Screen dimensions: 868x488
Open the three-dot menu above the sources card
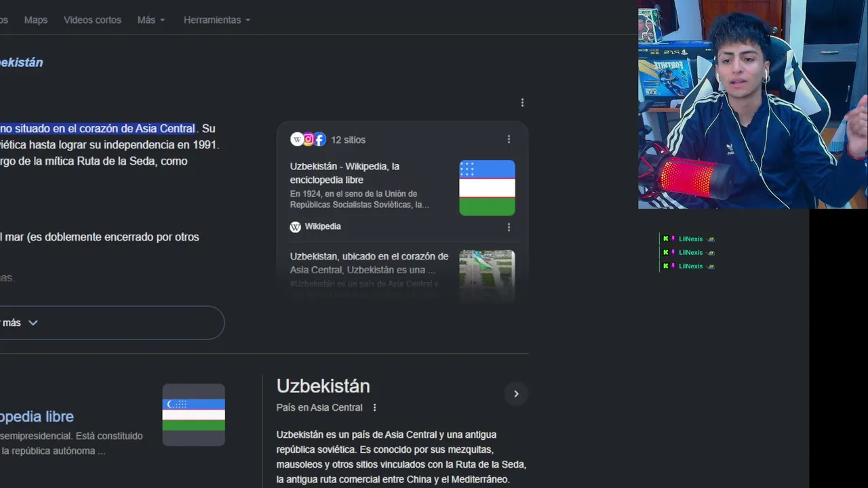pyautogui.click(x=522, y=102)
